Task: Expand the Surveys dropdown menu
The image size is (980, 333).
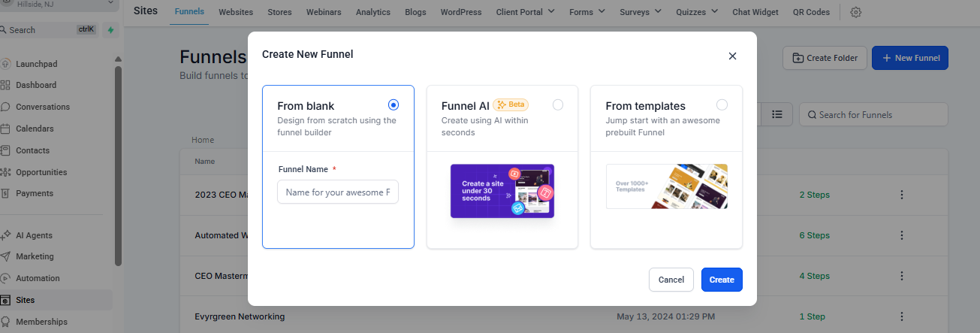Action: [641, 12]
